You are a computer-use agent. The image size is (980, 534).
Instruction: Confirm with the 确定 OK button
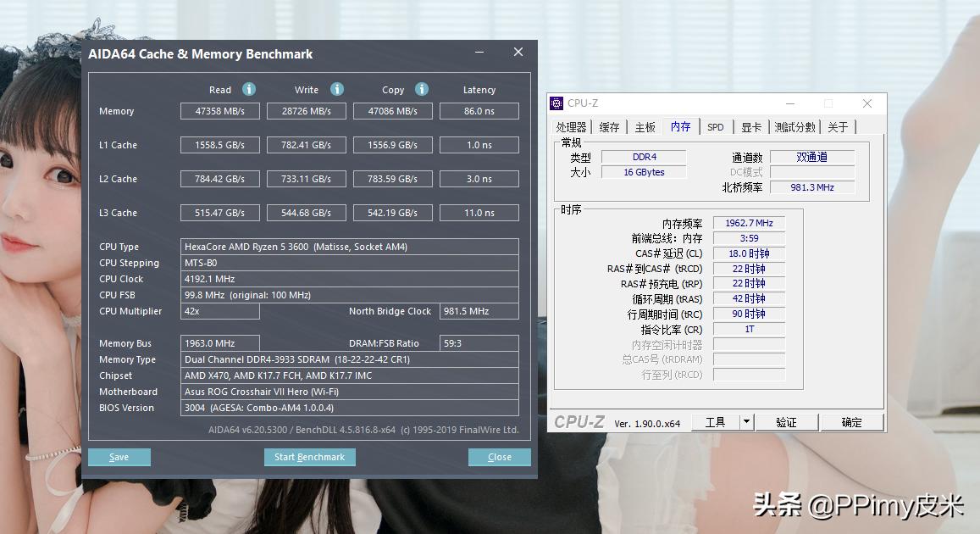click(x=852, y=421)
